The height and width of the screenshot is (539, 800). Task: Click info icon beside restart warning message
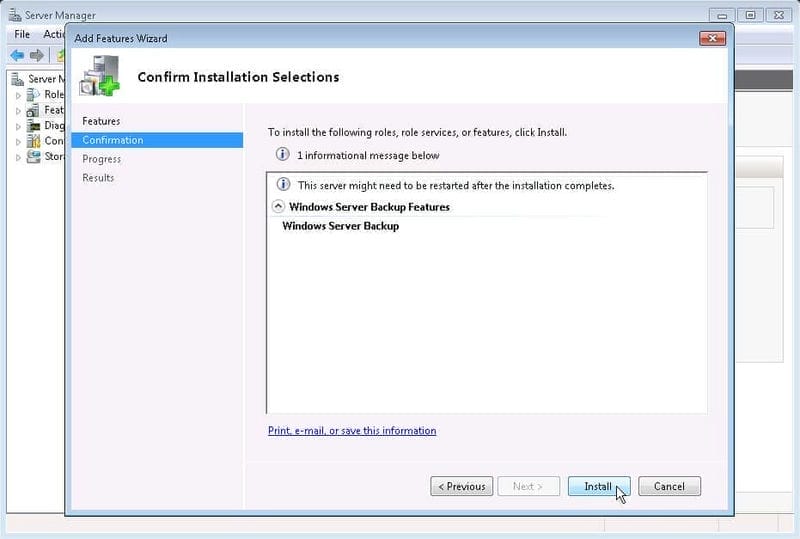(x=283, y=184)
